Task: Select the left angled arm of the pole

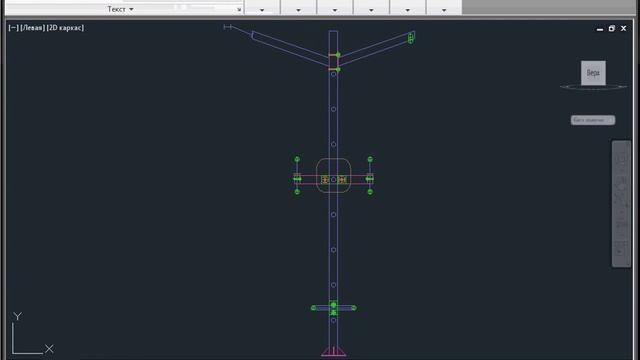Action: click(x=290, y=49)
